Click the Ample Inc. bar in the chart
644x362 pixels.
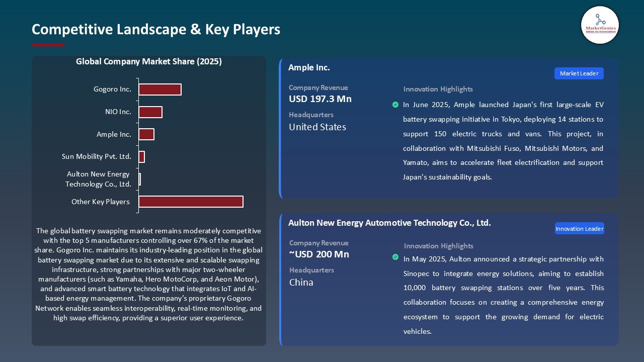click(x=146, y=134)
